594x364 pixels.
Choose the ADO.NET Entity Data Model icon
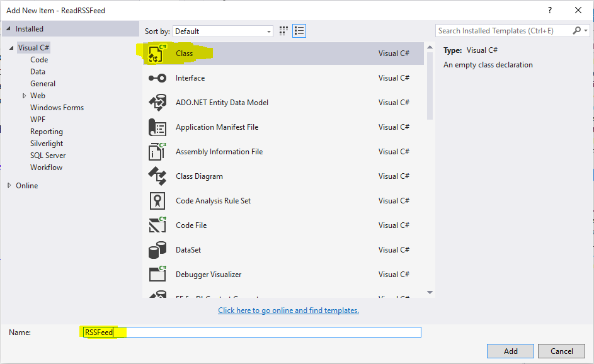(x=157, y=103)
